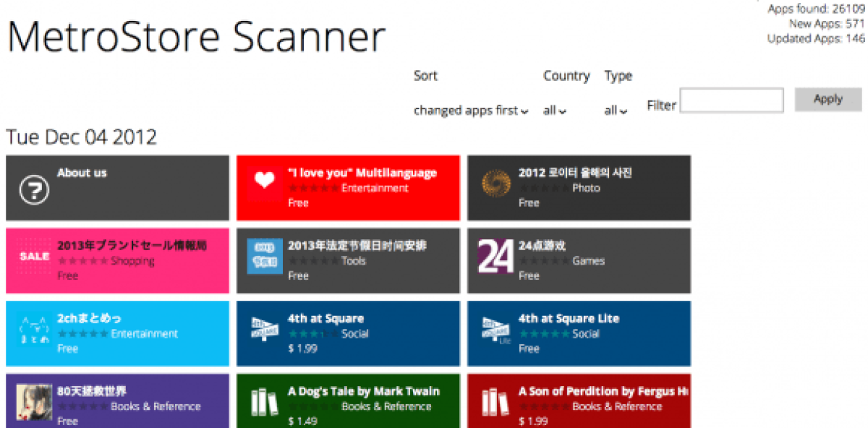Click the purple 24 game icon
868x428 pixels.
(x=496, y=255)
